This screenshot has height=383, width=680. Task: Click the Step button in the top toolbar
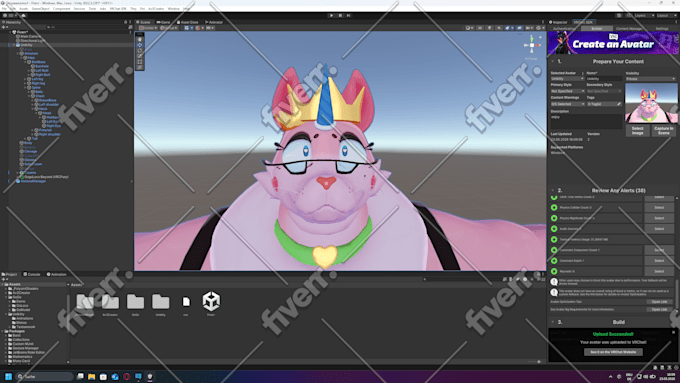349,16
